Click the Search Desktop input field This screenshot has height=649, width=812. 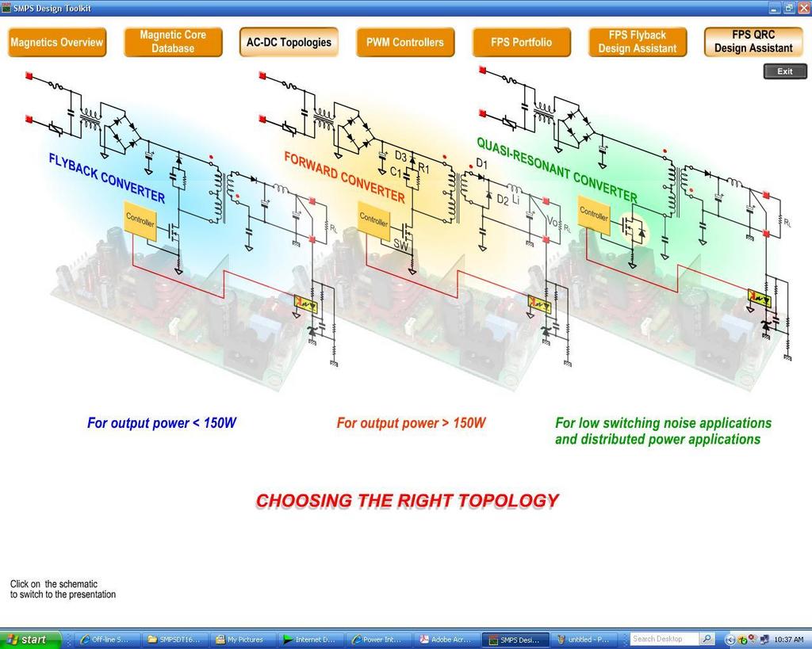pos(664,639)
